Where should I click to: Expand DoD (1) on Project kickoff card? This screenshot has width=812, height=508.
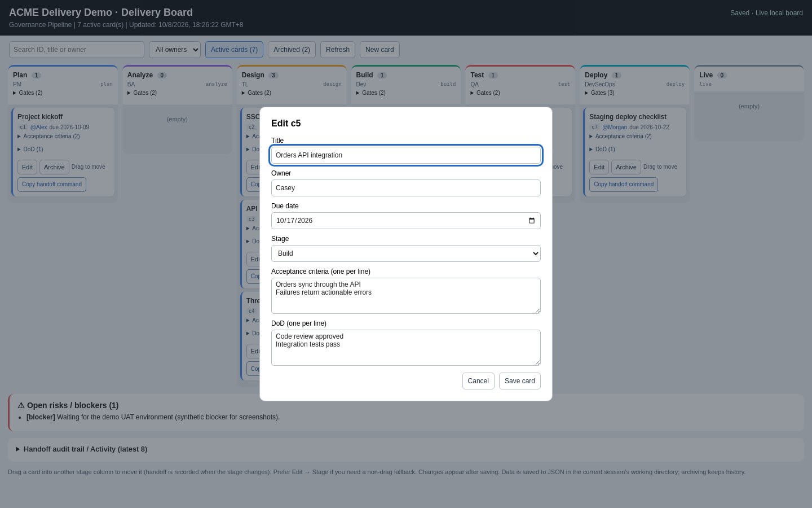click(30, 149)
